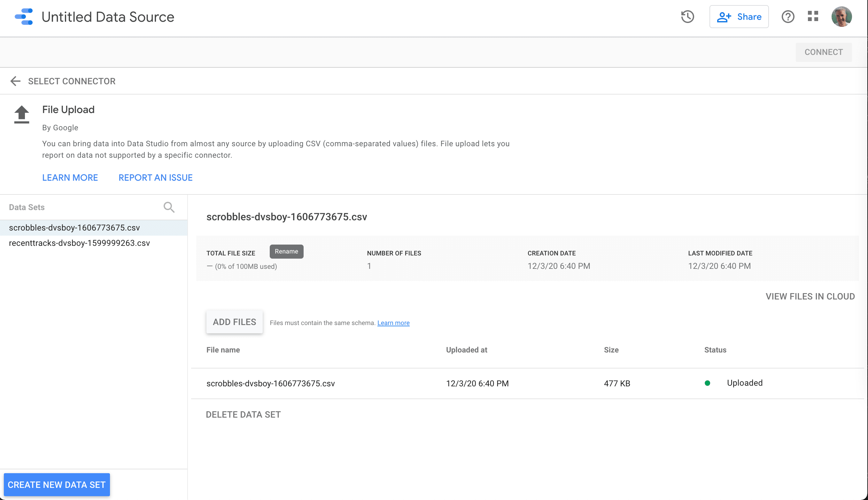
Task: Click the Data Sets panel label
Action: (27, 208)
